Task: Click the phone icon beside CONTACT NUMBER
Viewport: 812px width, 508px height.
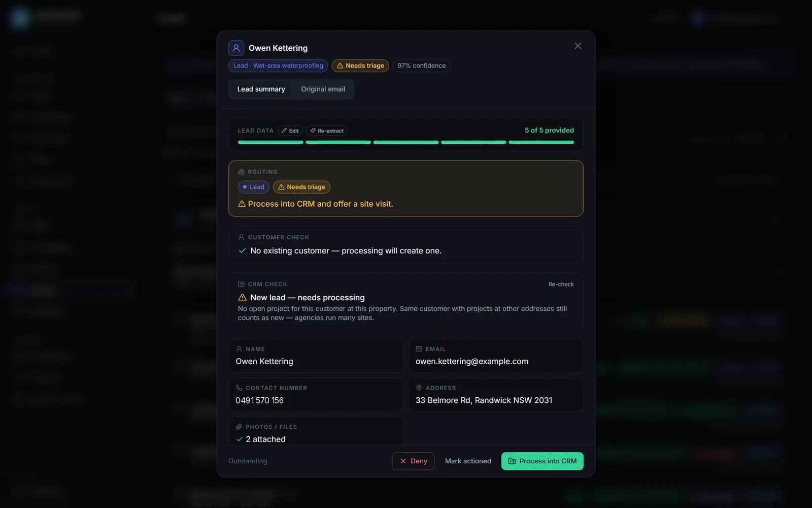Action: 239,388
